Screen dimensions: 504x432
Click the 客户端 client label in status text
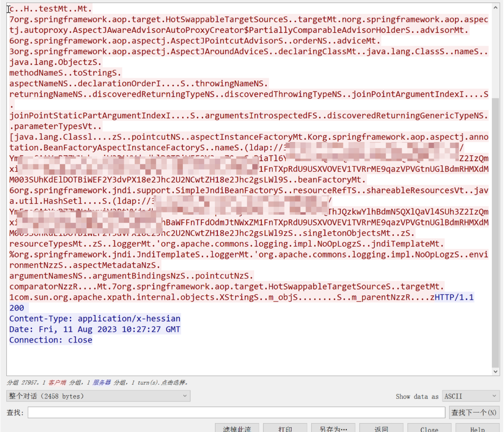pyautogui.click(x=57, y=383)
